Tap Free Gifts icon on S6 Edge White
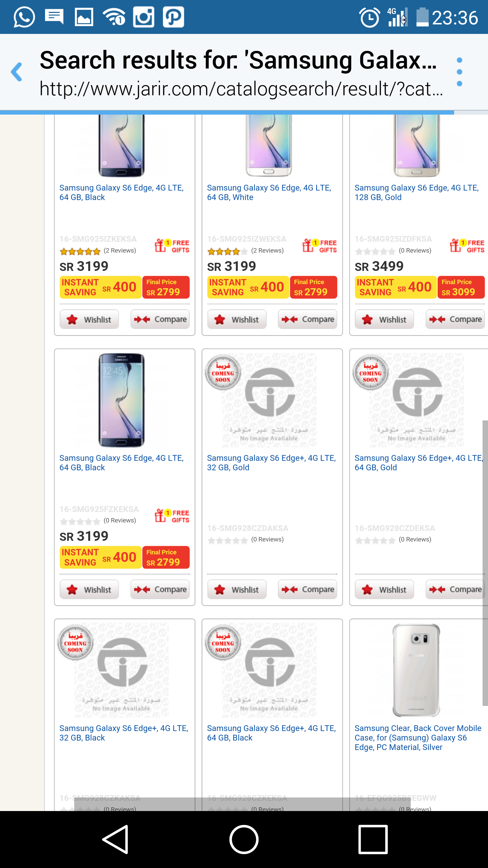 (319, 246)
